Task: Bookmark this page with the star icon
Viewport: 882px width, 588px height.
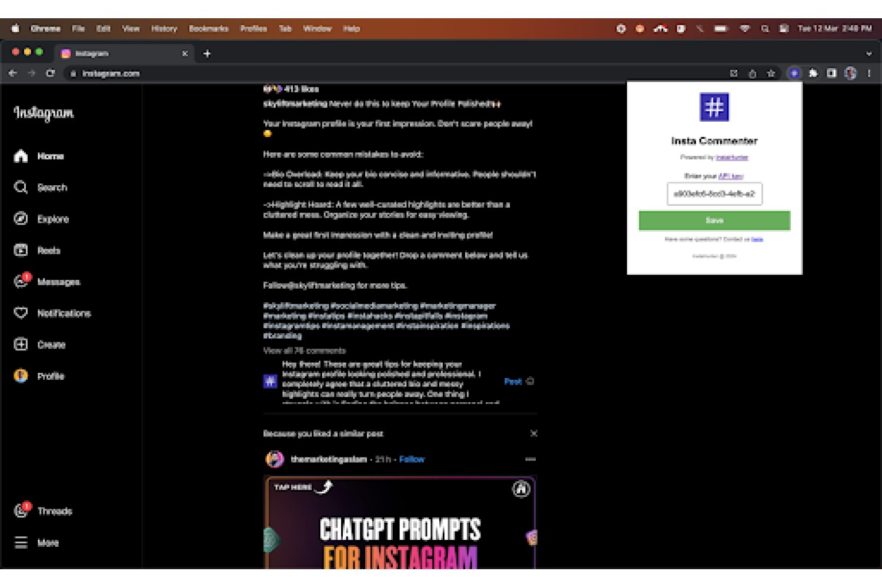Action: click(771, 73)
